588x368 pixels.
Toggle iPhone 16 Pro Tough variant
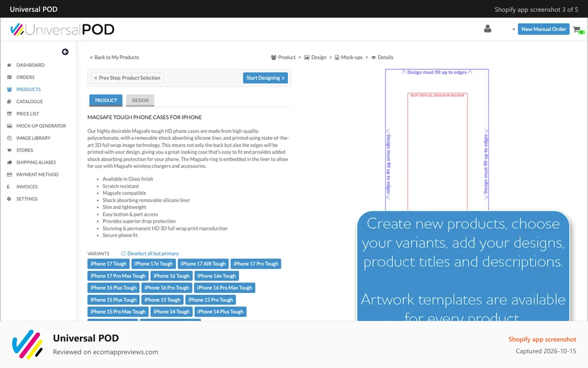pyautogui.click(x=167, y=288)
